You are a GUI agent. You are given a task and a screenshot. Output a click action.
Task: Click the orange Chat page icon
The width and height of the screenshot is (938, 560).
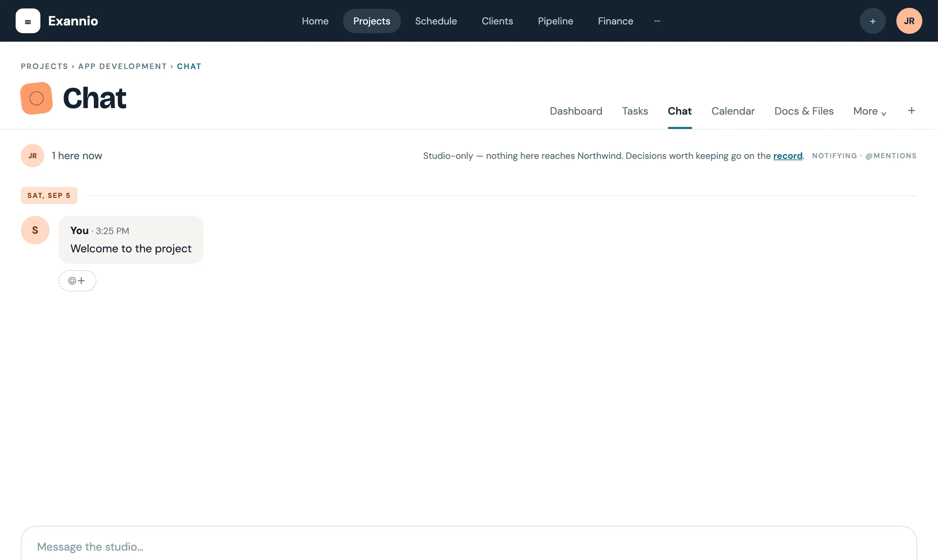coord(36,98)
